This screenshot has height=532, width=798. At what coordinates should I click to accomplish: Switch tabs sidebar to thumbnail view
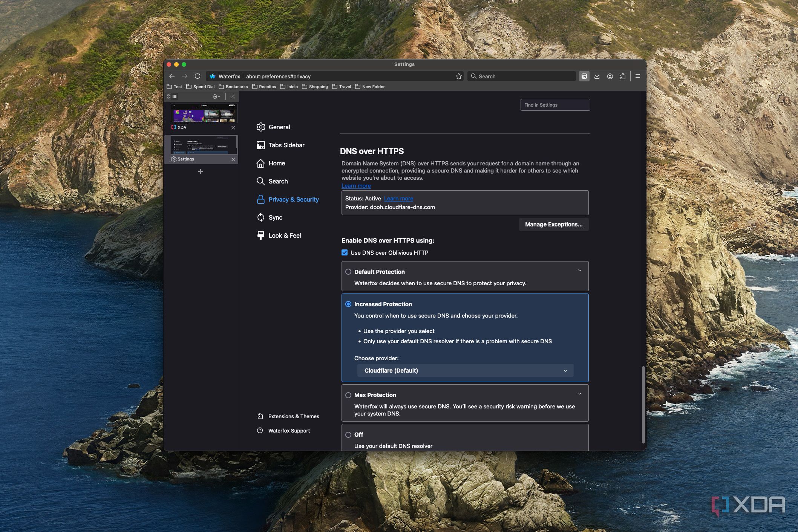tap(168, 96)
